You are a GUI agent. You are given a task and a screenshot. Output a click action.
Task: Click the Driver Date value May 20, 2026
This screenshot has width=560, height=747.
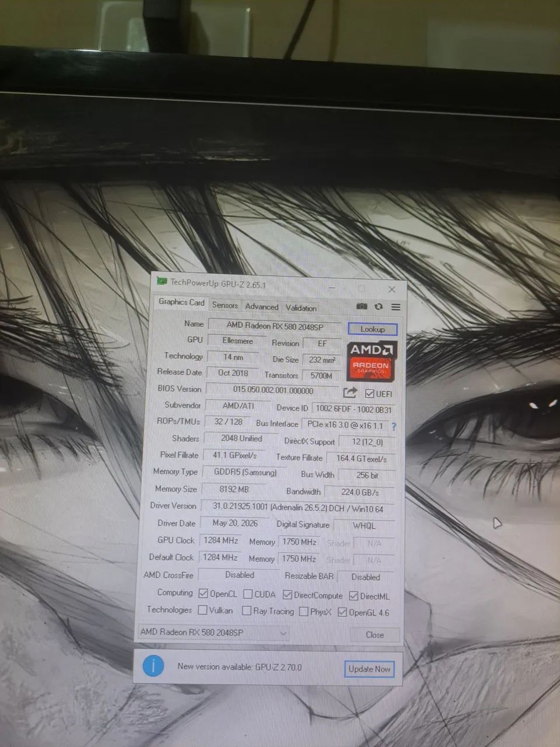tap(235, 523)
